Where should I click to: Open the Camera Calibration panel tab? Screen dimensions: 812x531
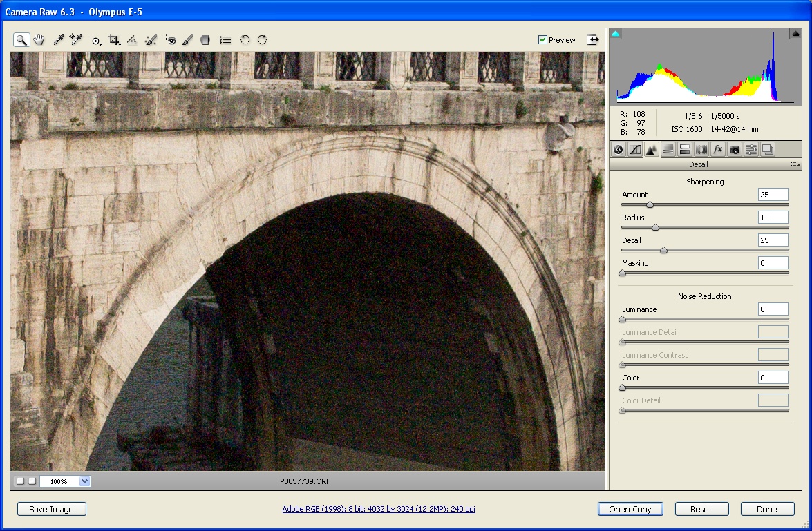pos(735,150)
